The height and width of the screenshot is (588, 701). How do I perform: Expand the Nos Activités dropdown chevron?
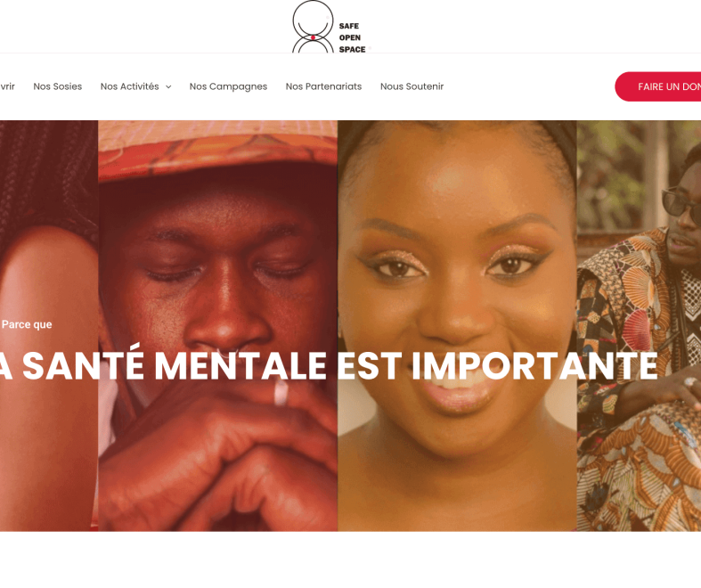point(168,86)
